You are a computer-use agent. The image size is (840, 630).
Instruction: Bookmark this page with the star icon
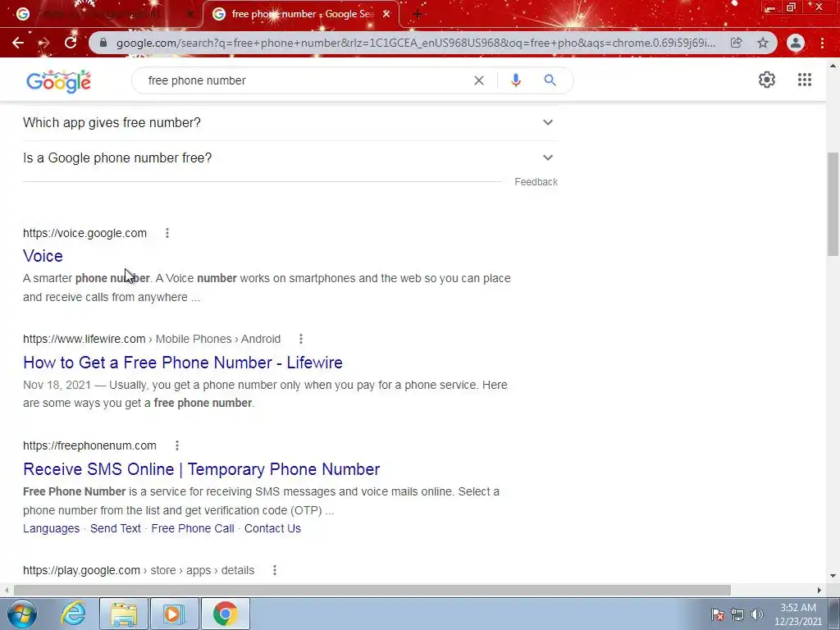763,43
